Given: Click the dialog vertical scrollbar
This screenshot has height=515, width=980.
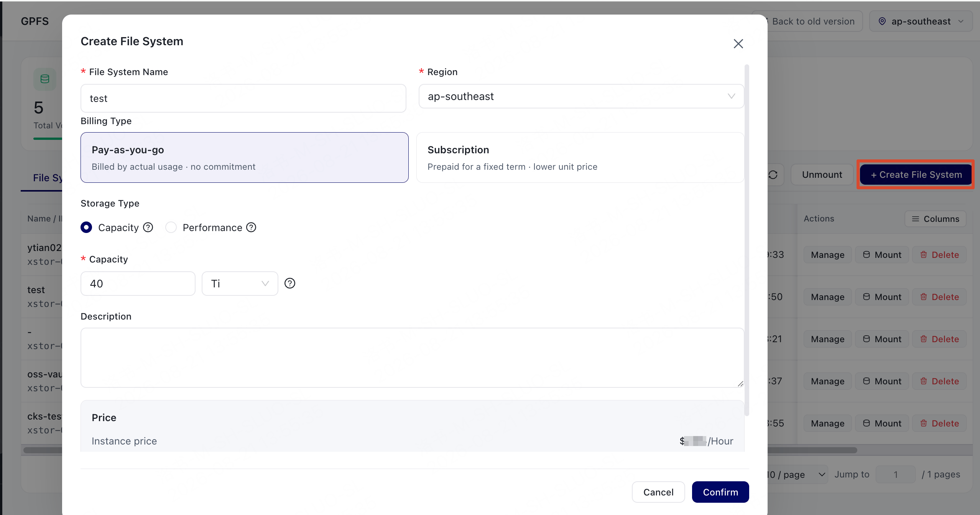Looking at the screenshot, I should coord(747,240).
